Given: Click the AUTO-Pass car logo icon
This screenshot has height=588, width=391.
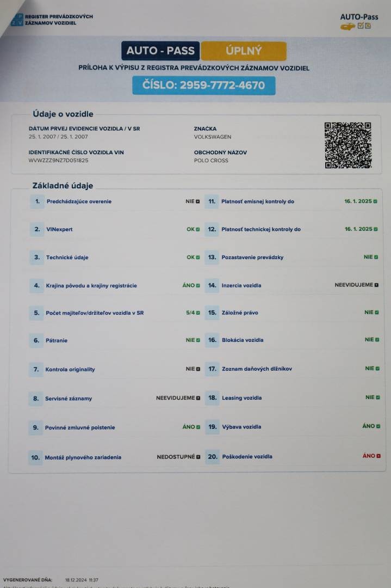Looking at the screenshot, I should (x=347, y=27).
